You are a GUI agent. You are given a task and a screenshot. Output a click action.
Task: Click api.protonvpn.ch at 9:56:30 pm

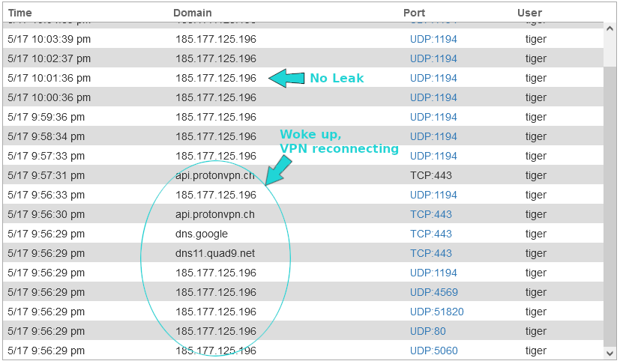[215, 214]
